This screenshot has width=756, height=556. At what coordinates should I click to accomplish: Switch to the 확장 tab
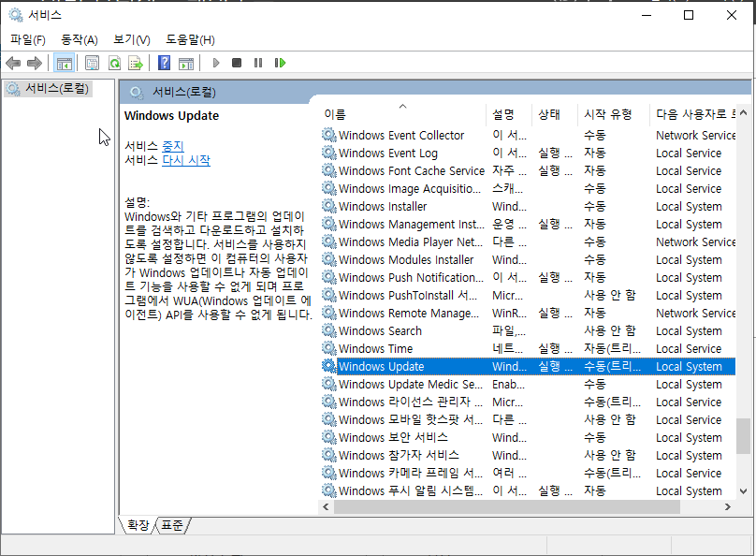pyautogui.click(x=138, y=525)
